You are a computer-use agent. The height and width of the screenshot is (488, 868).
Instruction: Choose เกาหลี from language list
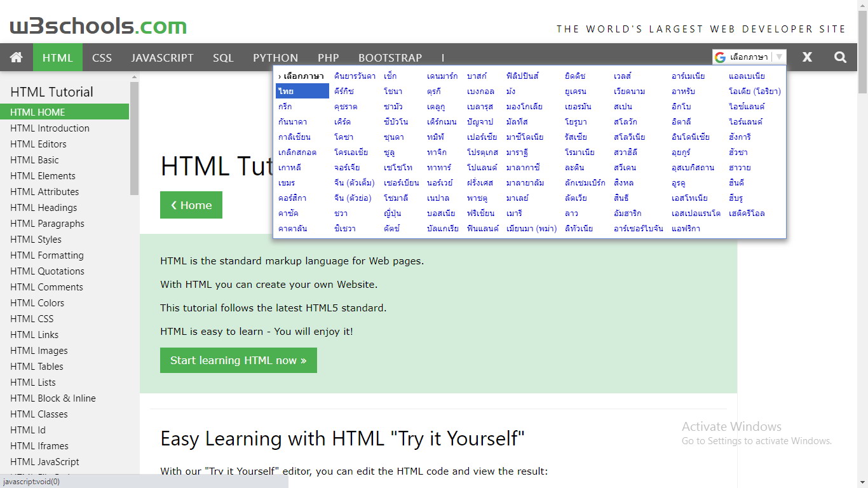tap(290, 167)
